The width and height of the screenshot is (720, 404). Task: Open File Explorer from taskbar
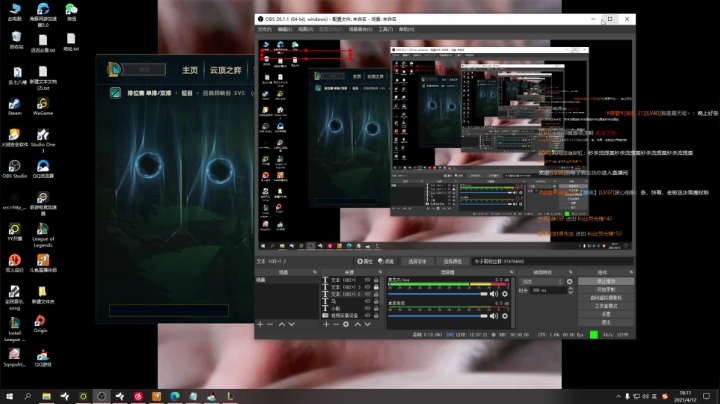[x=46, y=396]
